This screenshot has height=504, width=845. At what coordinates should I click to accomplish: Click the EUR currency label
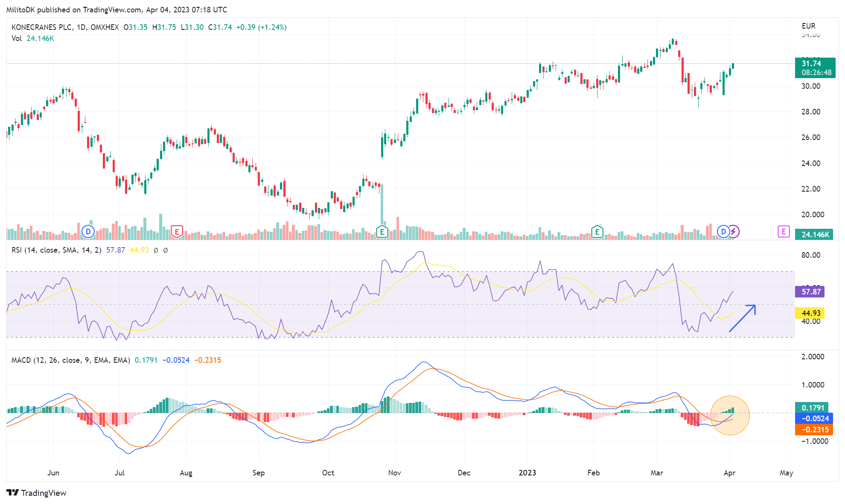[808, 26]
